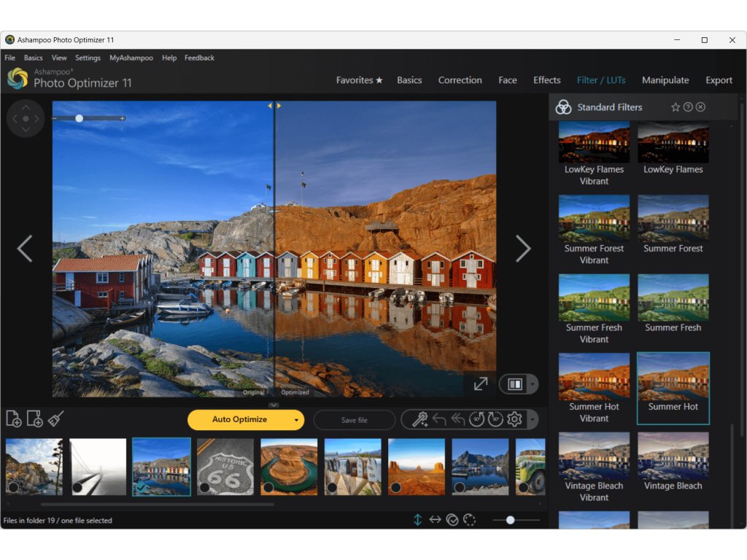Click the magic wand optimize icon
The image size is (747, 560).
point(419,419)
